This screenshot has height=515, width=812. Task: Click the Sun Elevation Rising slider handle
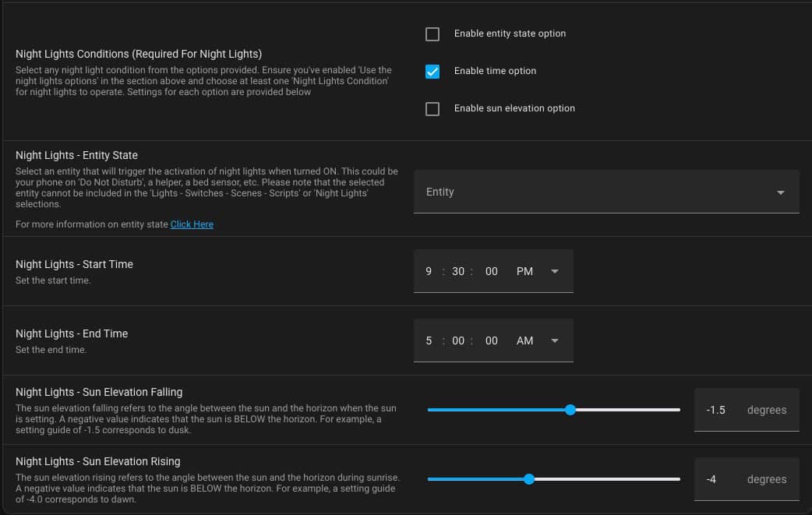point(528,479)
